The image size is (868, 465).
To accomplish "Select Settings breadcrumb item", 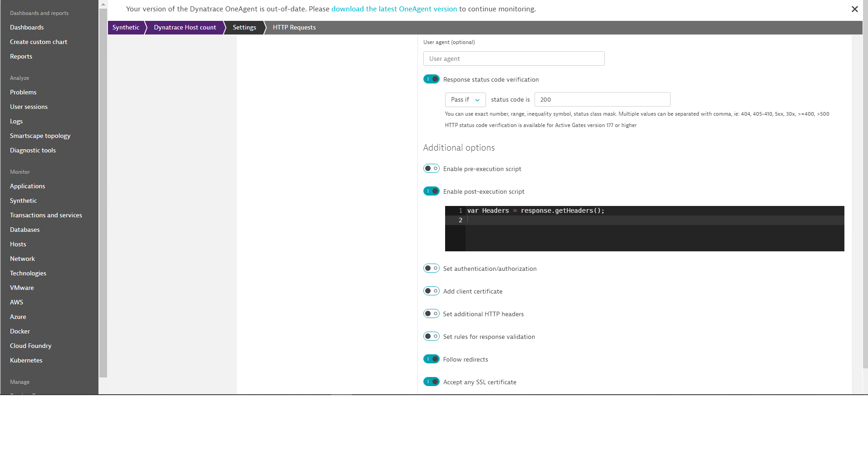I will click(244, 28).
